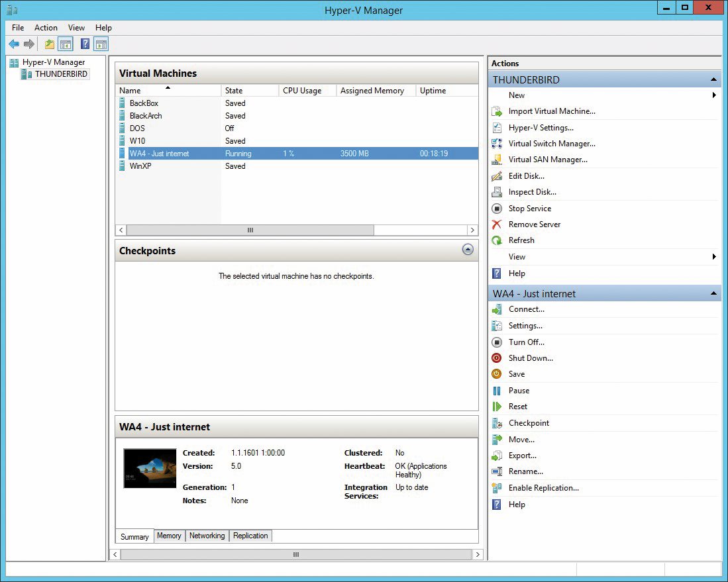This screenshot has width=728, height=582.
Task: Click the bottom pane left scroll arrow
Action: [115, 554]
